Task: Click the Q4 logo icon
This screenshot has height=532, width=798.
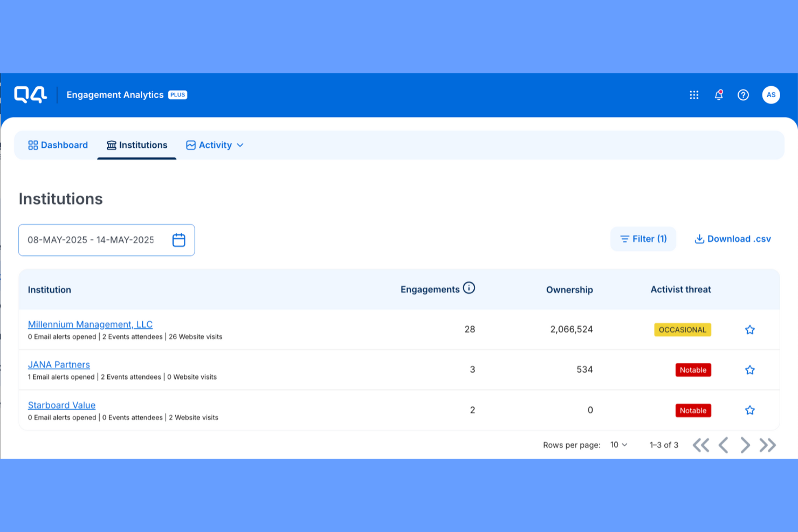Action: point(30,94)
